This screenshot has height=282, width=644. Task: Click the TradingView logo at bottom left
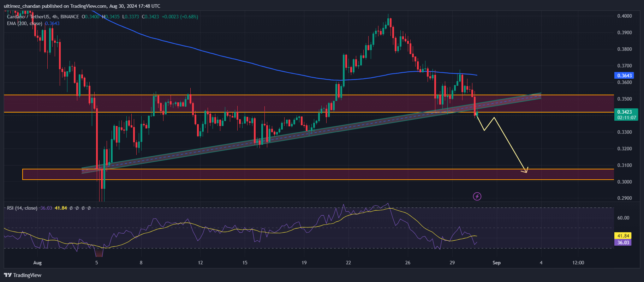point(23,275)
